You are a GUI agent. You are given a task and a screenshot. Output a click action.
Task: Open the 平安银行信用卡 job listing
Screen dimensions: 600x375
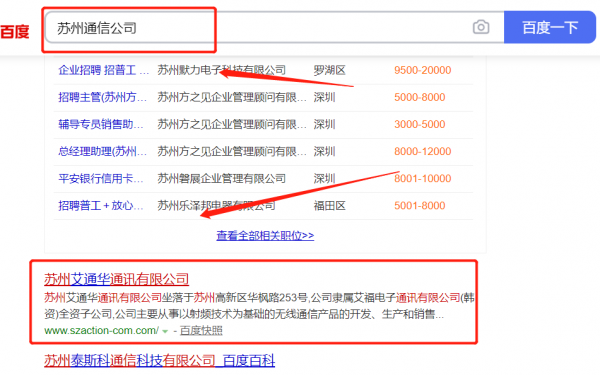click(101, 179)
